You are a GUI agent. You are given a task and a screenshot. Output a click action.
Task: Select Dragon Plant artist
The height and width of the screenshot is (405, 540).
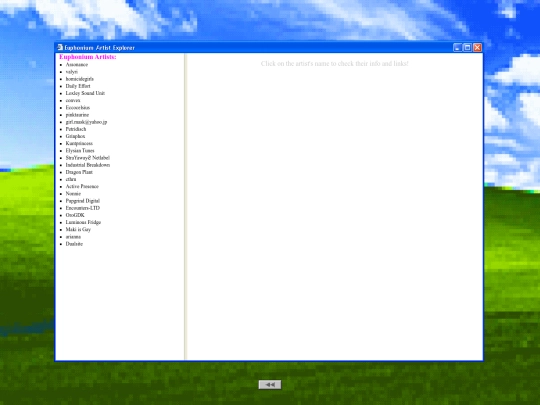tap(79, 172)
